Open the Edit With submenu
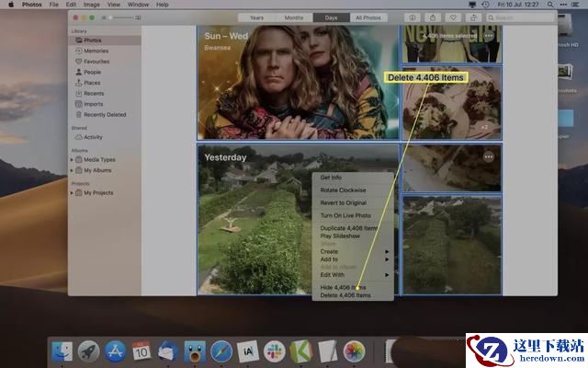The height and width of the screenshot is (368, 588). tap(353, 275)
